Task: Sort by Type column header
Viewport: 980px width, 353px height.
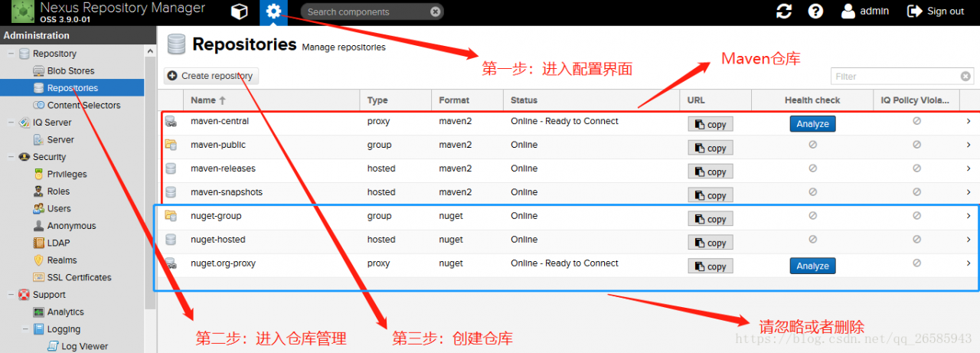Action: click(x=395, y=100)
